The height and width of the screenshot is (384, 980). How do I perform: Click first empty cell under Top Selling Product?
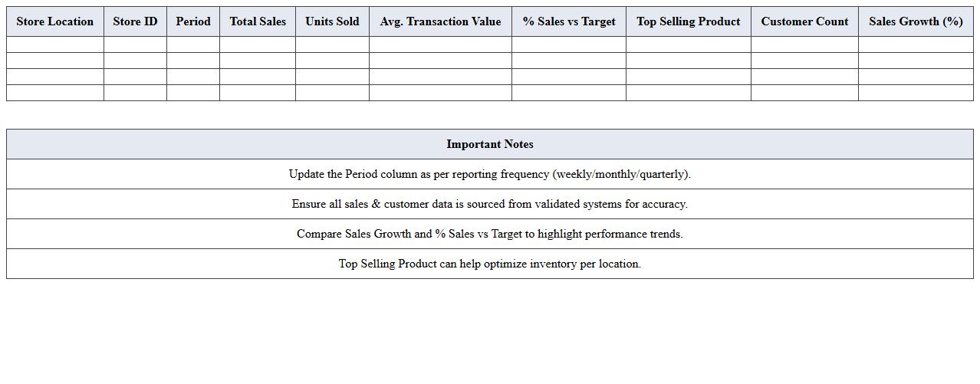pyautogui.click(x=689, y=44)
